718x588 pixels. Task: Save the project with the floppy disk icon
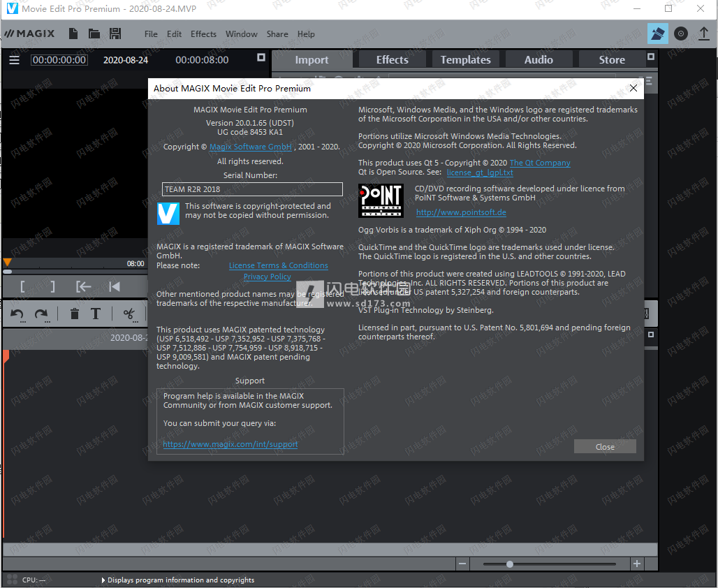(115, 34)
